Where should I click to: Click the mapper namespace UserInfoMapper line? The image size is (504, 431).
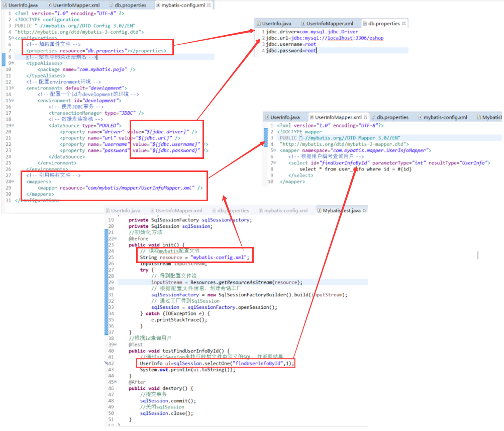tap(355, 150)
